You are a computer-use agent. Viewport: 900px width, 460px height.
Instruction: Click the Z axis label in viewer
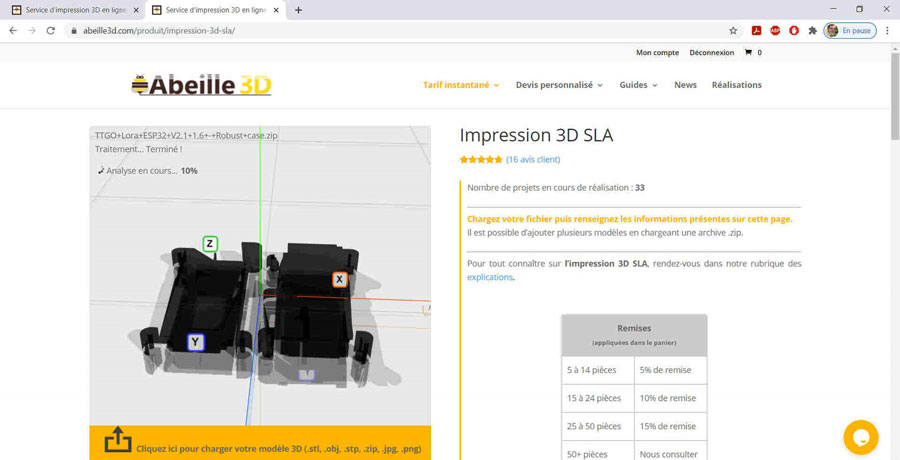coord(210,243)
